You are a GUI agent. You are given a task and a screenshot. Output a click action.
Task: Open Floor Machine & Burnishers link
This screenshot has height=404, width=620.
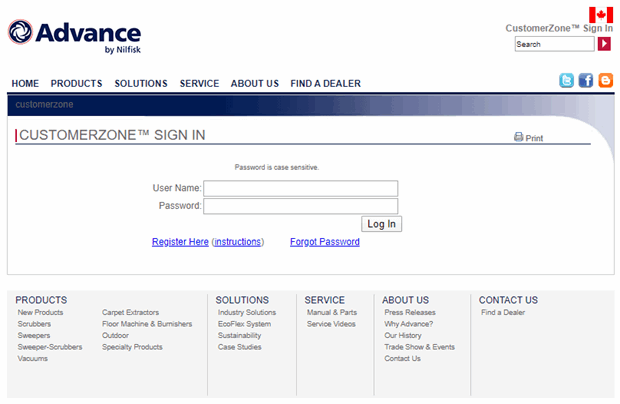pyautogui.click(x=147, y=324)
